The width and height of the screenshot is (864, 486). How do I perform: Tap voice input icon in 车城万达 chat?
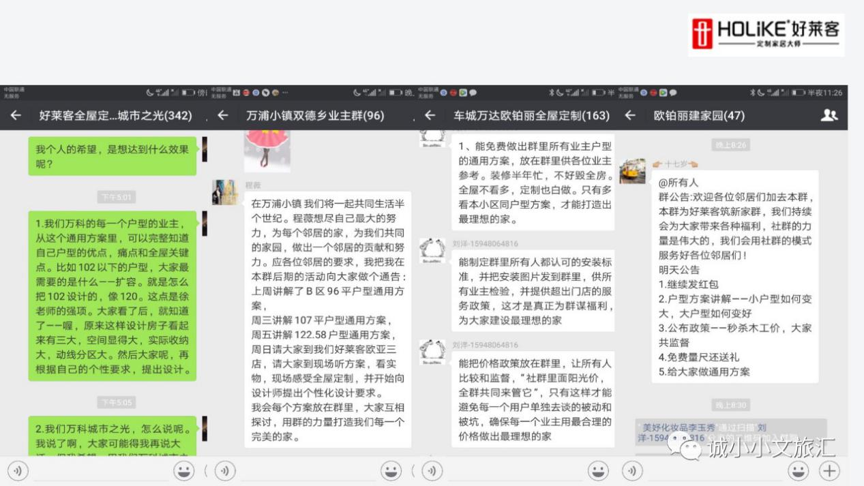(432, 471)
